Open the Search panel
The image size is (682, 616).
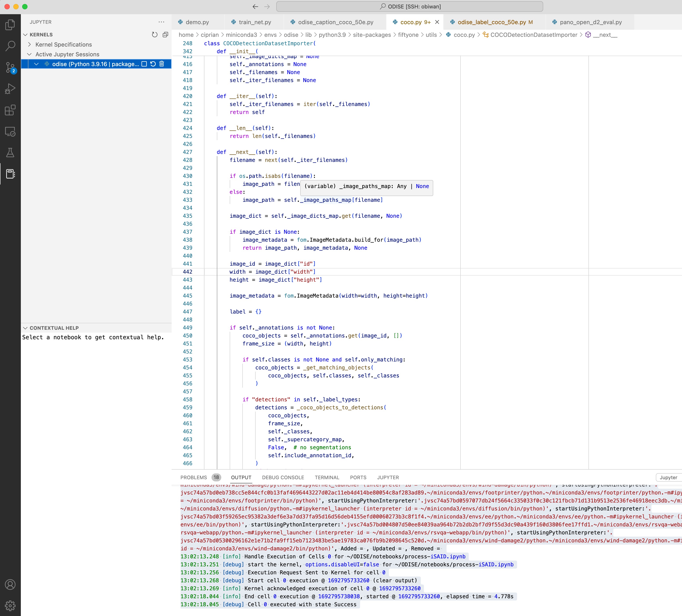coord(10,46)
